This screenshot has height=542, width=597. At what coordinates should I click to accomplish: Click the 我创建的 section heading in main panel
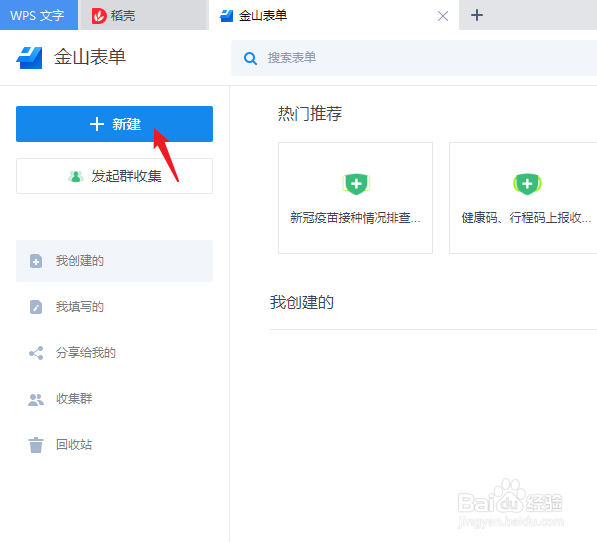pyautogui.click(x=302, y=303)
